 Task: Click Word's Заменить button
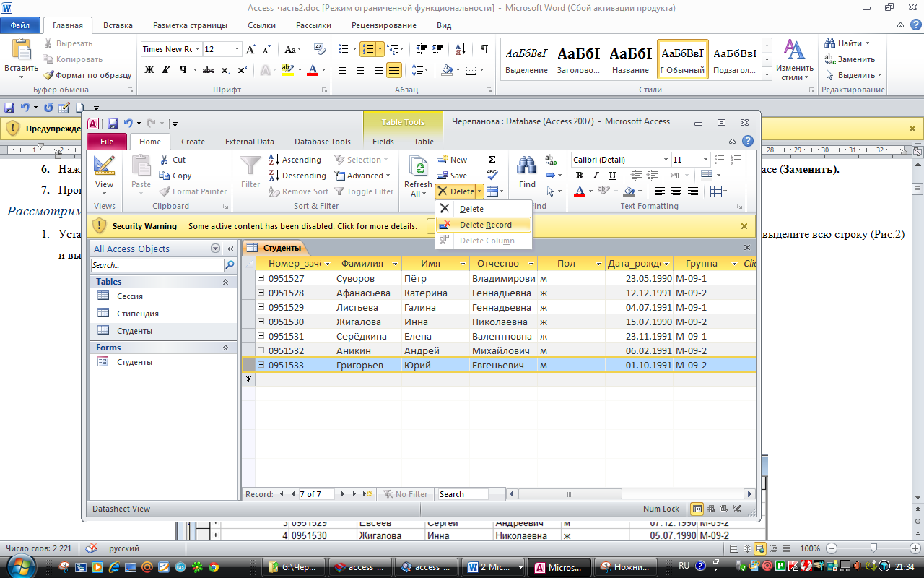click(x=850, y=59)
